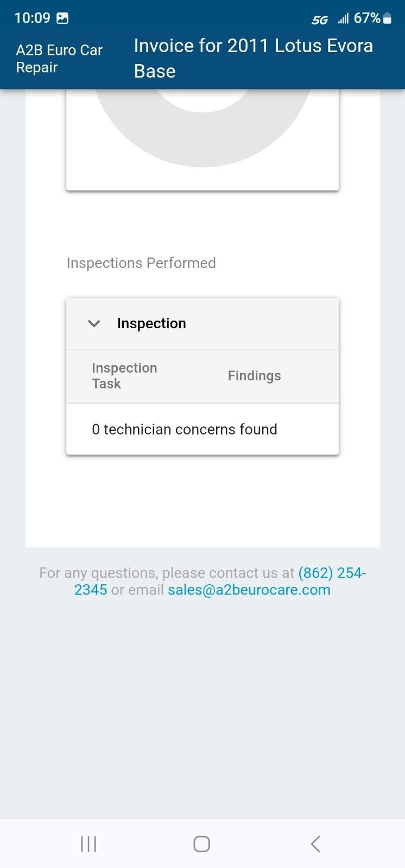Tap the A2B Euro Car Repair title
This screenshot has width=405, height=868.
tap(59, 59)
